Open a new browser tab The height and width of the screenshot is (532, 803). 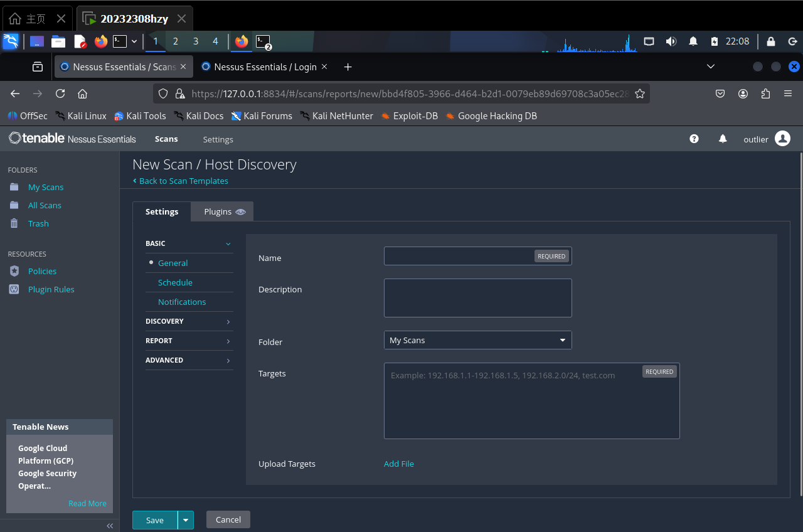pyautogui.click(x=348, y=66)
